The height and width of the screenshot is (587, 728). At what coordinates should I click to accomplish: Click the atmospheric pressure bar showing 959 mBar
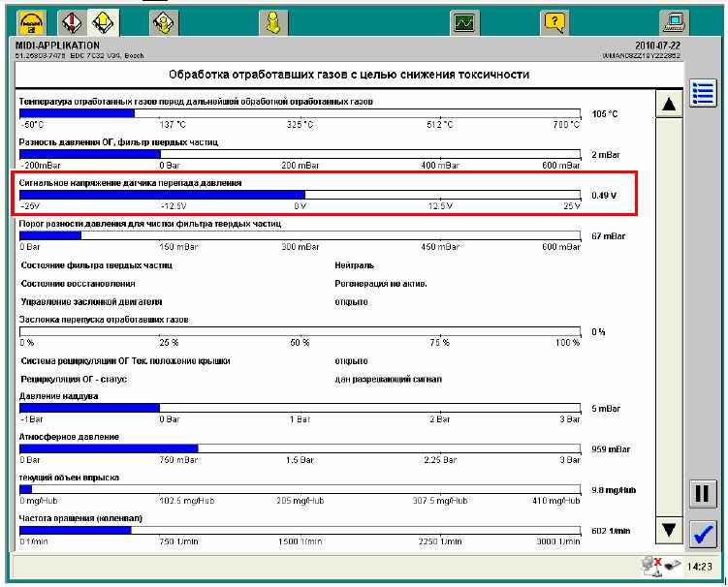300,448
